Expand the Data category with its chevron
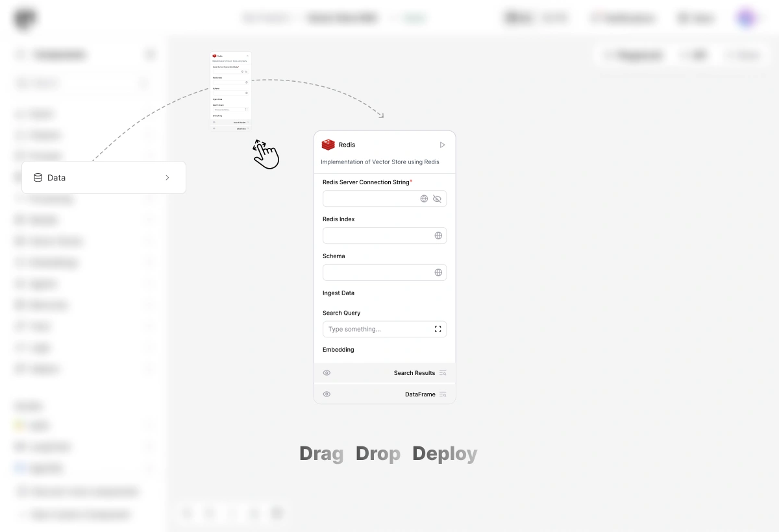 click(x=167, y=177)
